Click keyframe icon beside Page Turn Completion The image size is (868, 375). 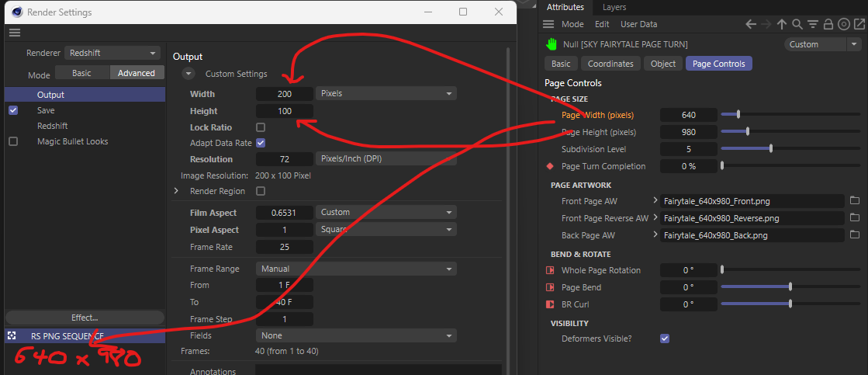[550, 166]
